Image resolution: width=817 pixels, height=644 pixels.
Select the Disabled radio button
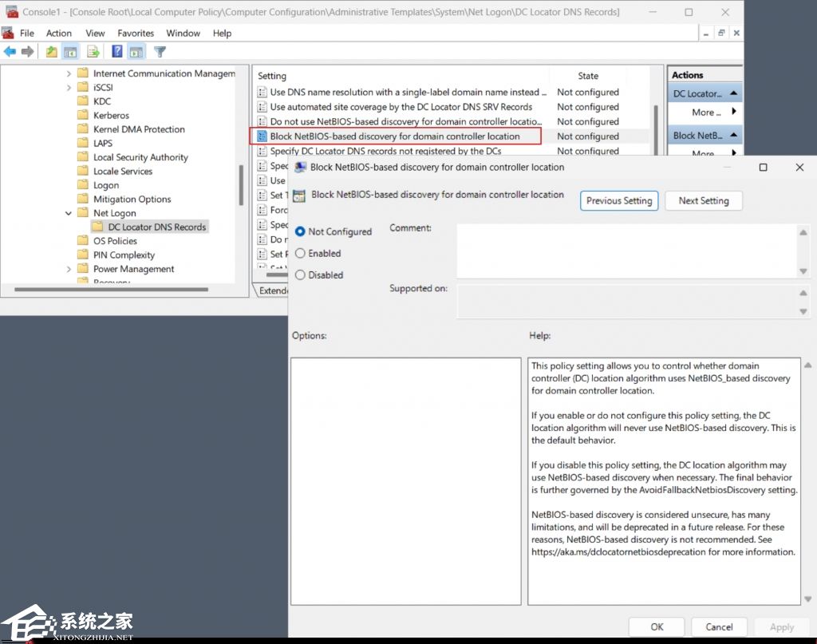301,275
